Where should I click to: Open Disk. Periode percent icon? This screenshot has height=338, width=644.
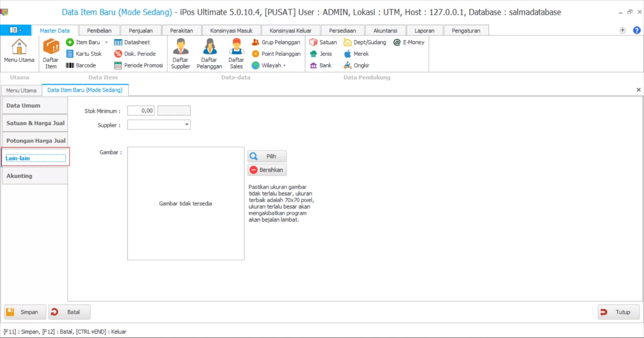pos(118,54)
